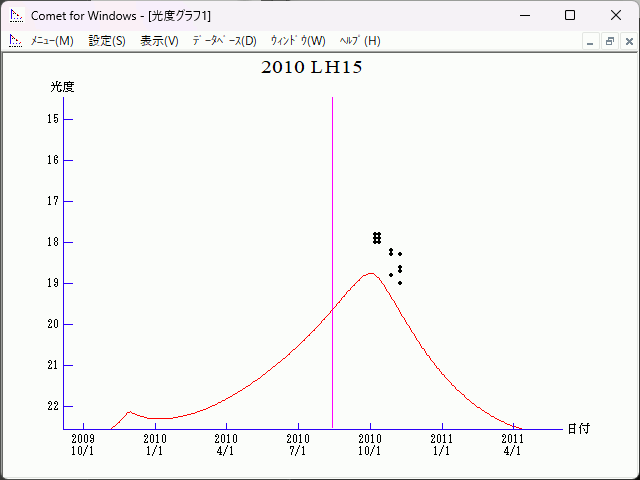Expand the 表示(V) view menu
Screen dimensions: 640x480
(x=159, y=41)
